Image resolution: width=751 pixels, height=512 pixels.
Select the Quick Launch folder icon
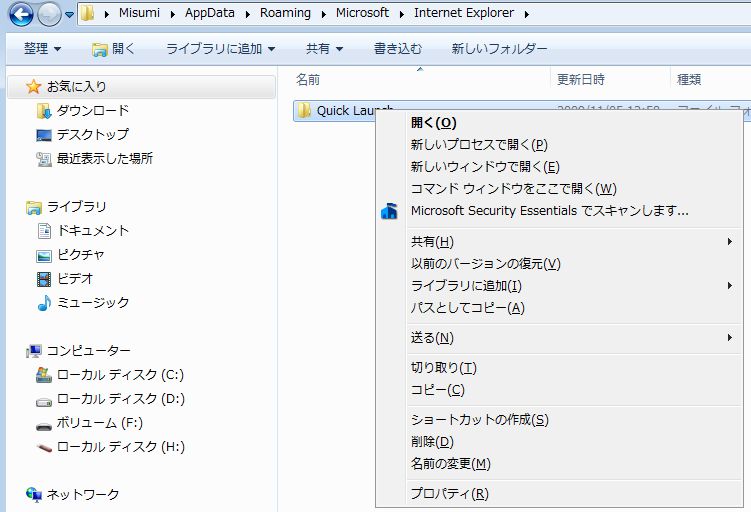tap(305, 110)
